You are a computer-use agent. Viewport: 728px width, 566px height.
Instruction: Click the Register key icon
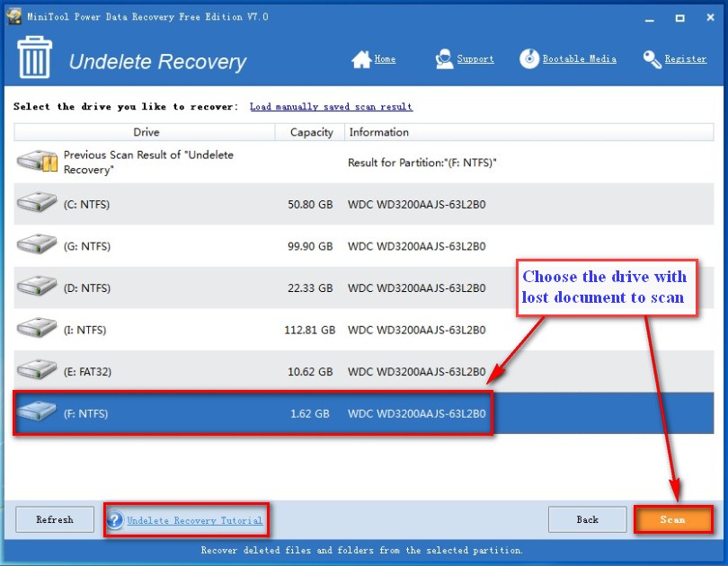coord(653,58)
